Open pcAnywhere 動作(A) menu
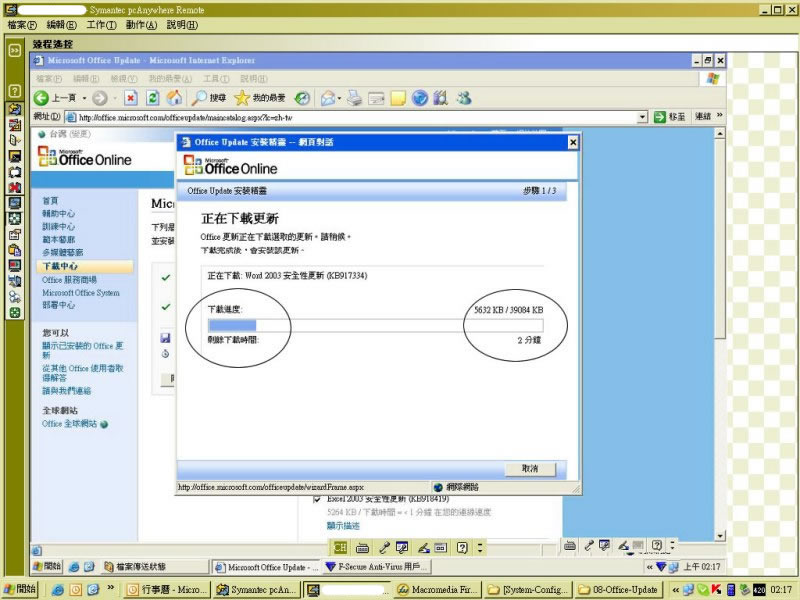This screenshot has height=600, width=800. (x=141, y=24)
